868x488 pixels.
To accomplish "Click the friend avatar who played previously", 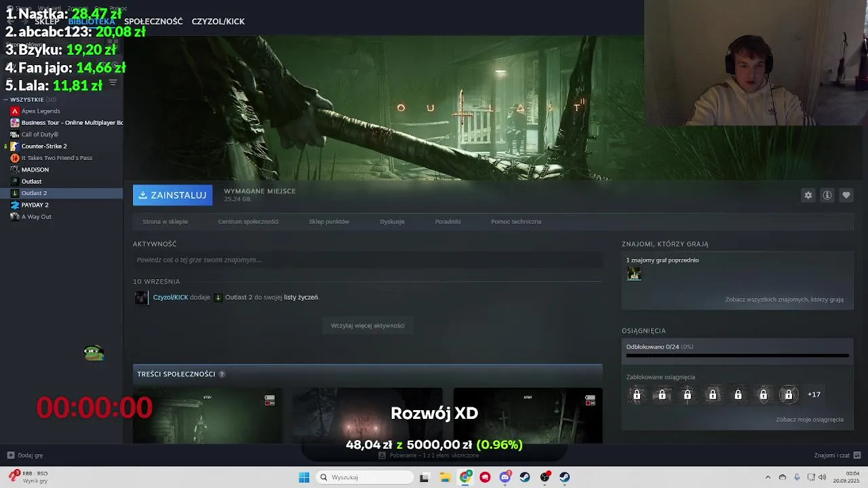I will click(634, 273).
